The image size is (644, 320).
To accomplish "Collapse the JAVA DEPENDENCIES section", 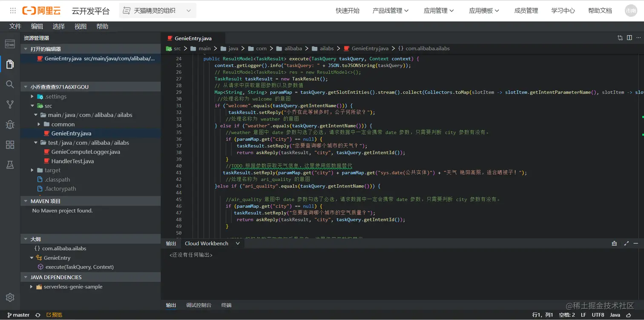I will click(90, 277).
